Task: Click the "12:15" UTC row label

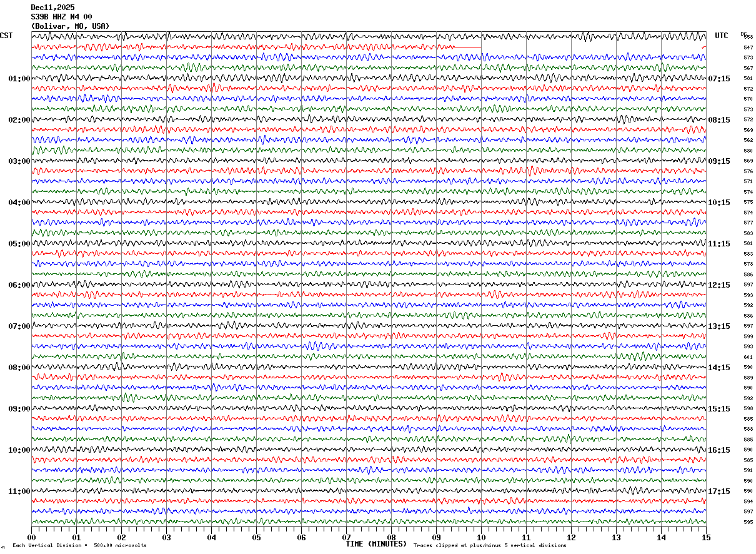Action: (x=719, y=285)
